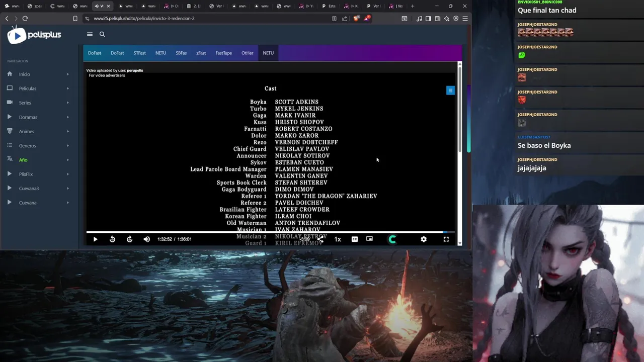The image size is (644, 362).
Task: Open the Brave wallet icon
Action: tap(437, 19)
